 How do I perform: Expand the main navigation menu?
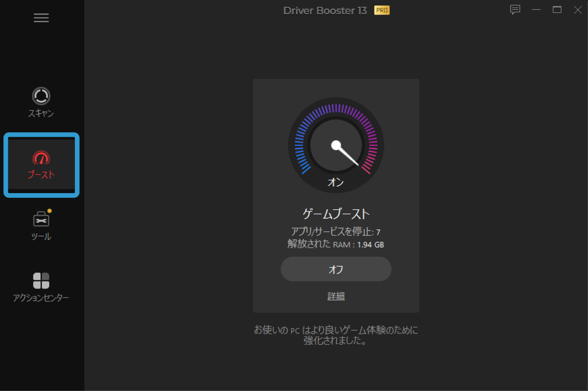point(41,18)
